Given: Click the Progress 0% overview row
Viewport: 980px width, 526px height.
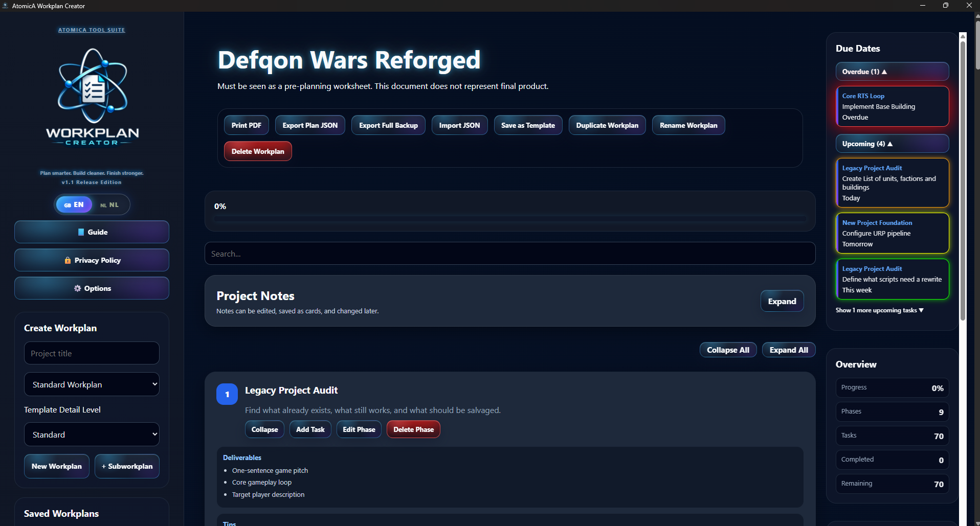Looking at the screenshot, I should pos(892,387).
